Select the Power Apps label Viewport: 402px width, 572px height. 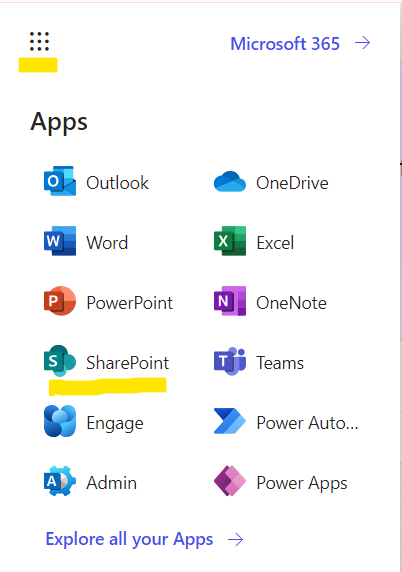point(302,484)
